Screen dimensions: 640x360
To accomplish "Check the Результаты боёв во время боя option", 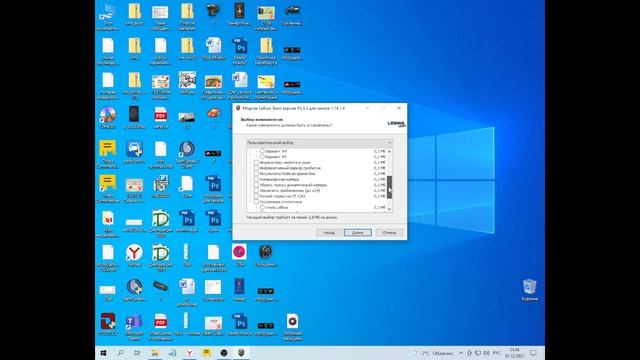I will coord(256,174).
